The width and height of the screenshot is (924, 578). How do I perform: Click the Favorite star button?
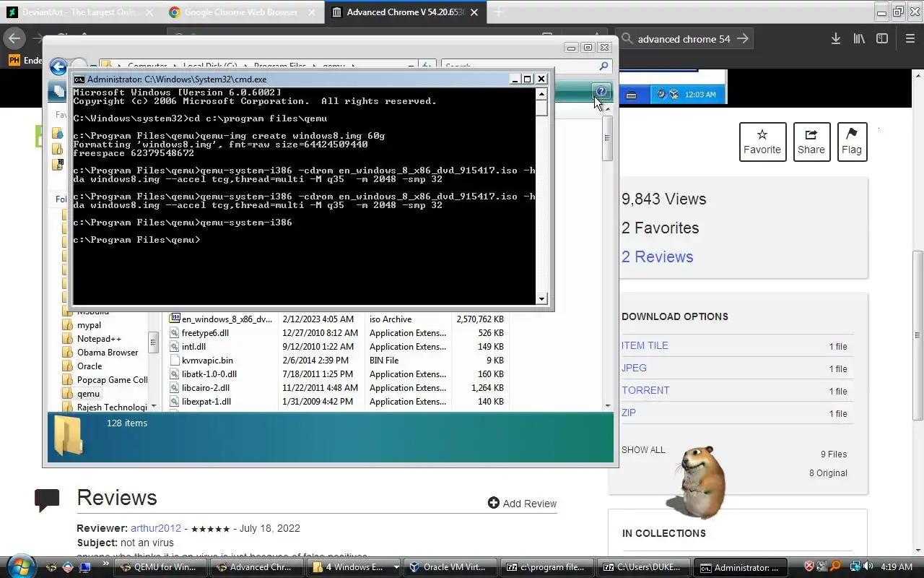click(x=762, y=142)
